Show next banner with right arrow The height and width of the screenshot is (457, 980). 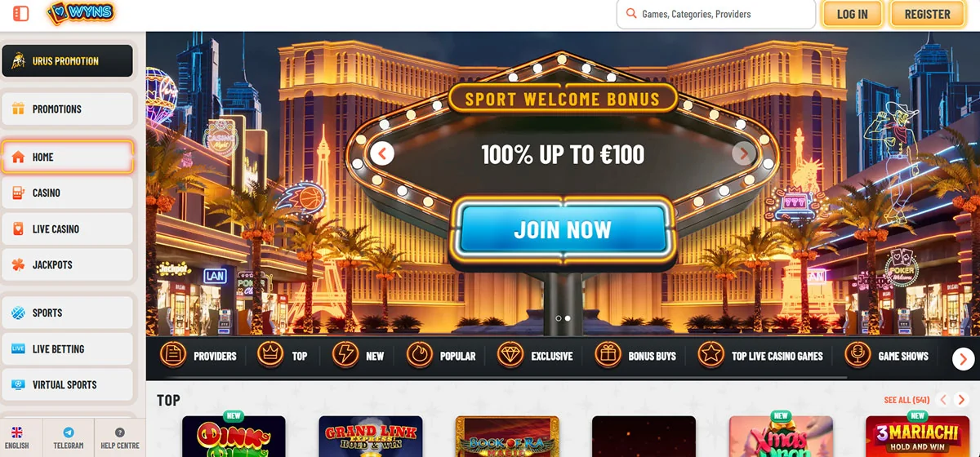743,153
